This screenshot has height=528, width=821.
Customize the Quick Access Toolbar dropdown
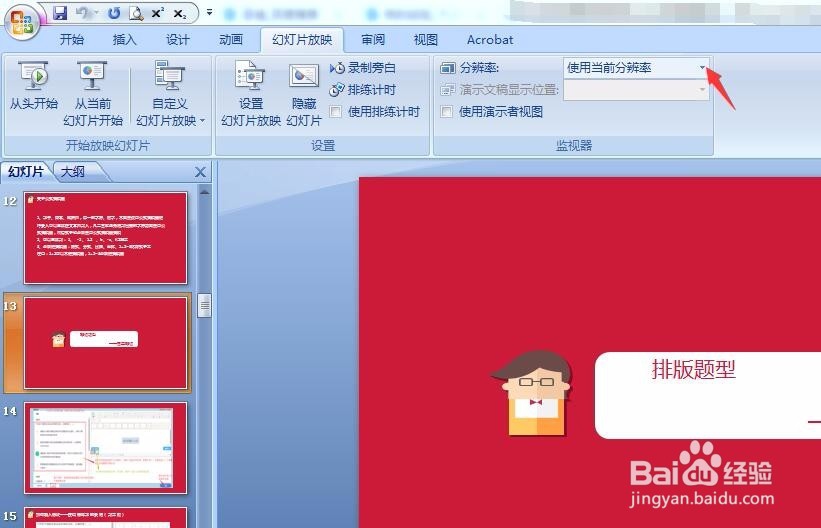pos(209,12)
